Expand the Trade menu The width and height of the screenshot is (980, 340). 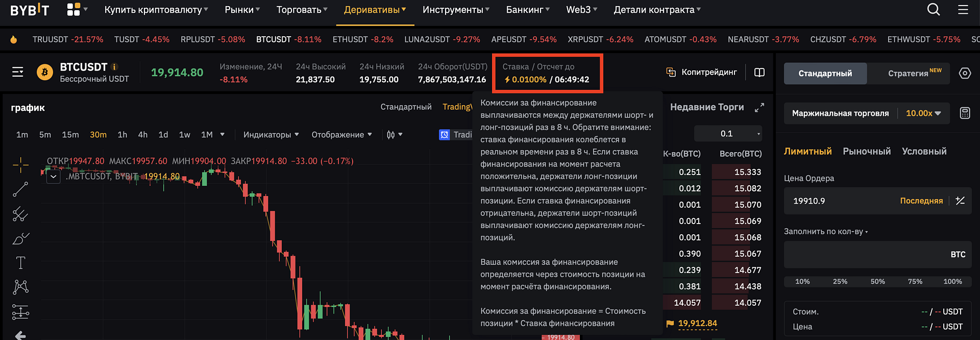[x=302, y=10]
